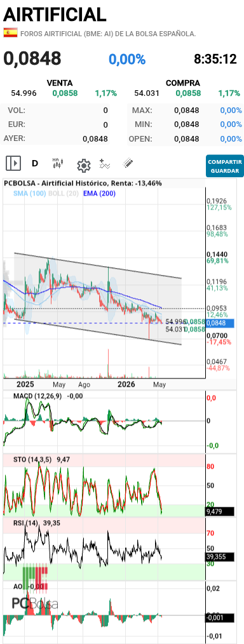Click the Compartir Guardar button
This screenshot has width=244, height=644.
coord(225,166)
